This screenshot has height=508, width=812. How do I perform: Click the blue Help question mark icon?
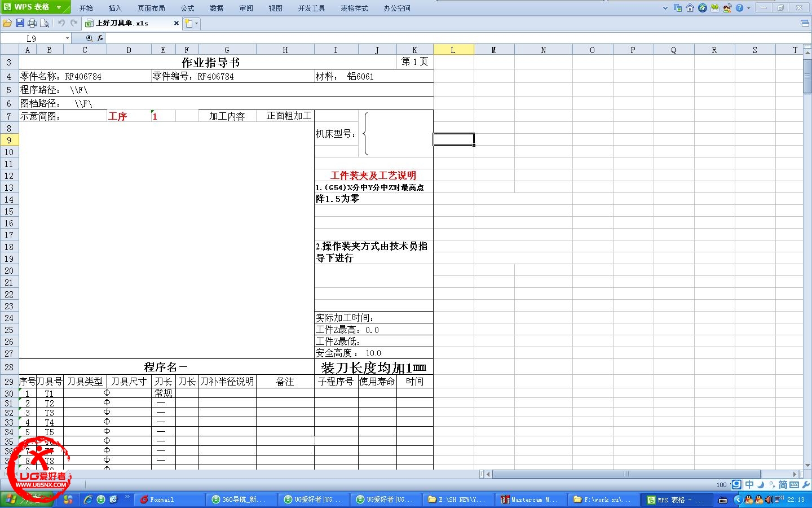pyautogui.click(x=740, y=8)
